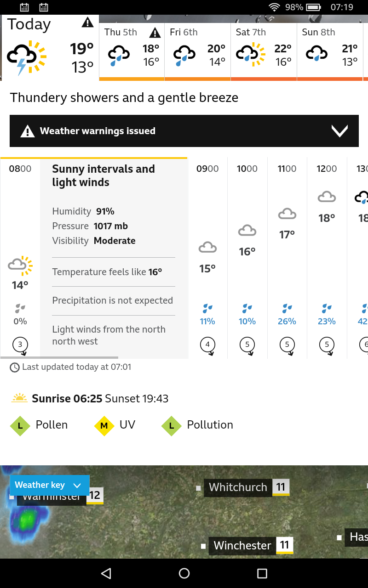Tap the warning triangle on Today tab
Viewport: 368px width, 588px height.
(87, 23)
